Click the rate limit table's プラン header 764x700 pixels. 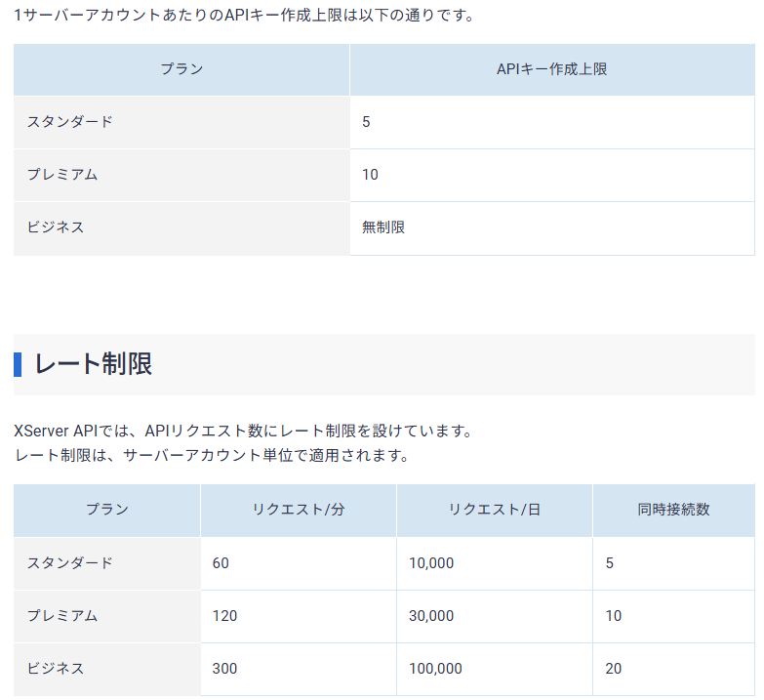tap(107, 510)
